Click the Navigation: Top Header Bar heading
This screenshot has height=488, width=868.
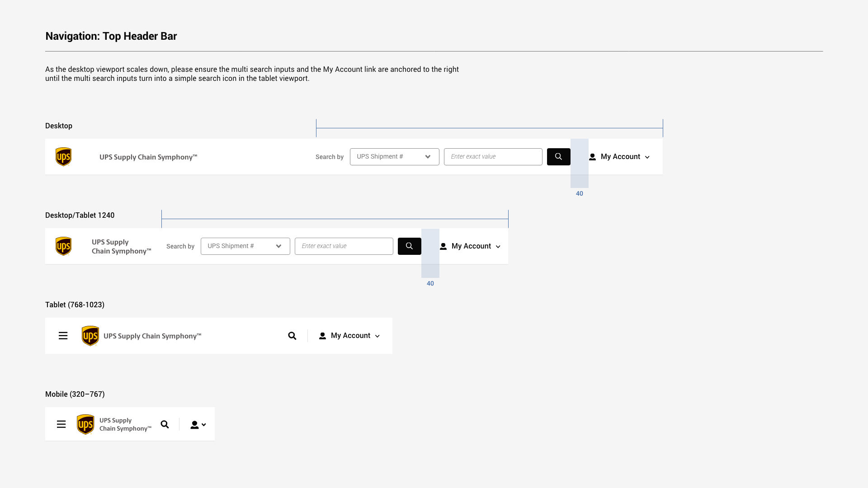click(x=111, y=36)
